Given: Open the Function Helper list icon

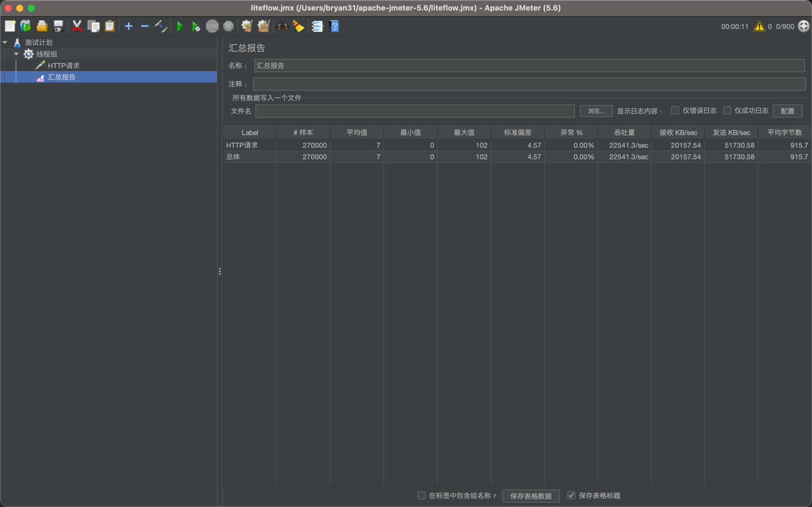Looking at the screenshot, I should tap(317, 27).
